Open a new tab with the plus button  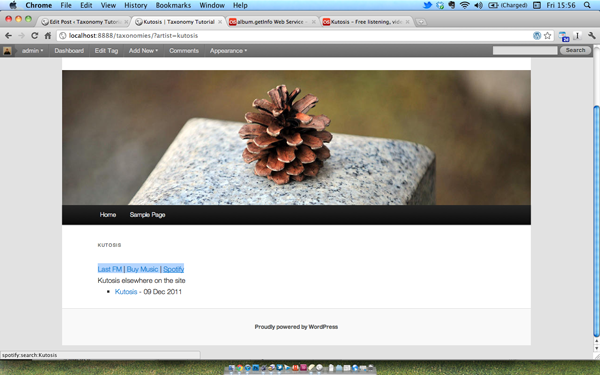click(x=421, y=22)
